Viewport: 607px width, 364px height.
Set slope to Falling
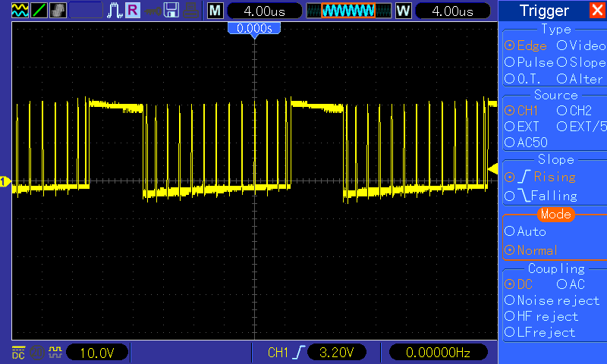(541, 196)
